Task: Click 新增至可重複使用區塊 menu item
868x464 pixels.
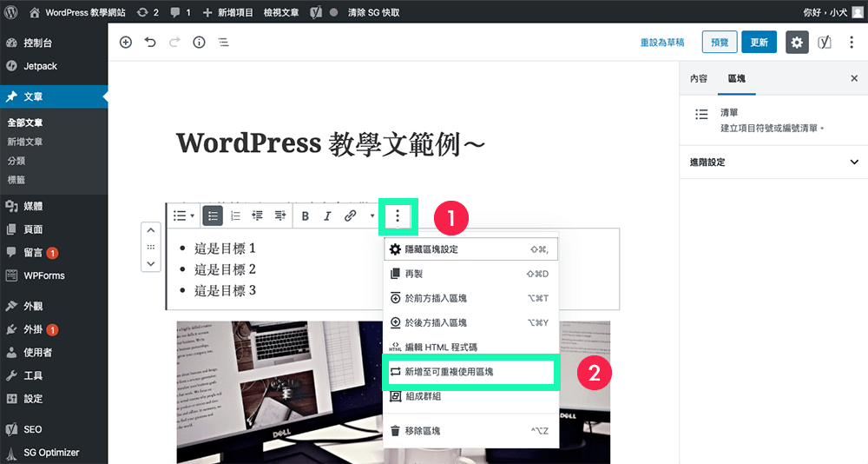Action: (470, 371)
